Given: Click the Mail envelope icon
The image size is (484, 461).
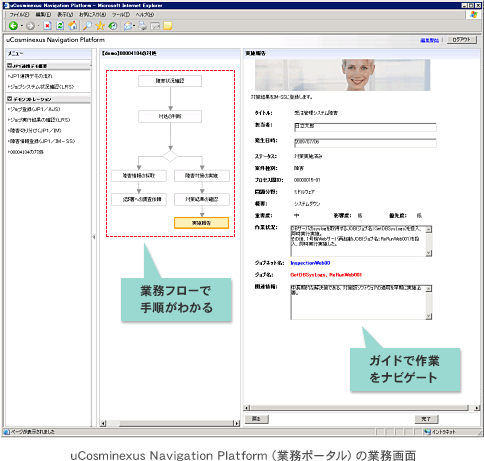Looking at the screenshot, I should click(128, 26).
